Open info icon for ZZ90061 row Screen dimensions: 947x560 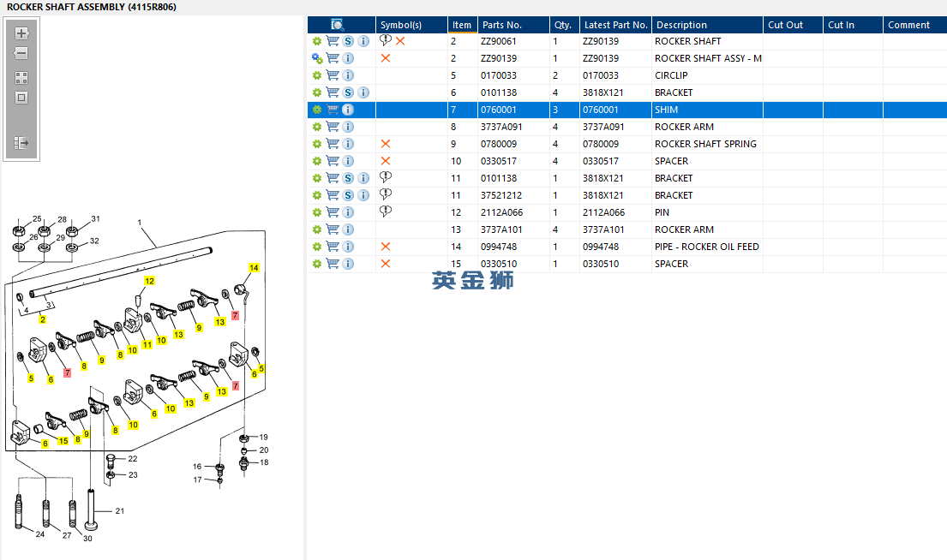[363, 41]
